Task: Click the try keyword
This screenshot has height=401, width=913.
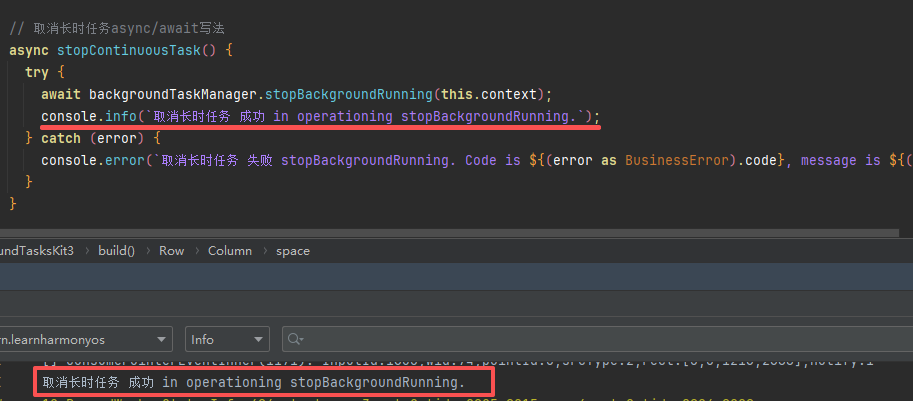Action: [x=37, y=72]
